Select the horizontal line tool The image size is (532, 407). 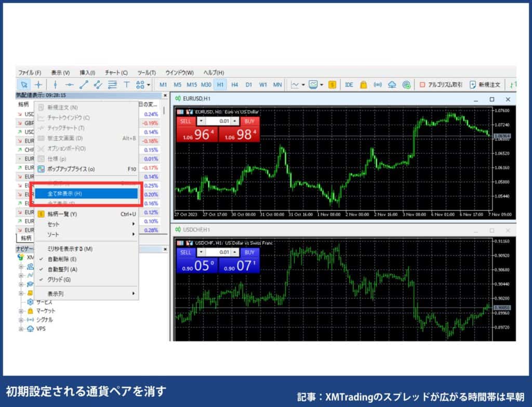(x=69, y=85)
